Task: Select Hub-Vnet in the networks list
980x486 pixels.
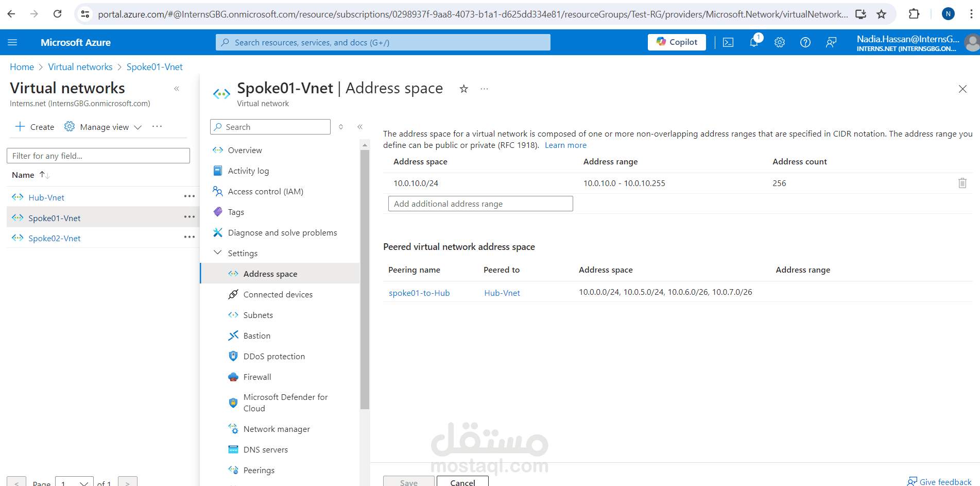Action: [46, 197]
